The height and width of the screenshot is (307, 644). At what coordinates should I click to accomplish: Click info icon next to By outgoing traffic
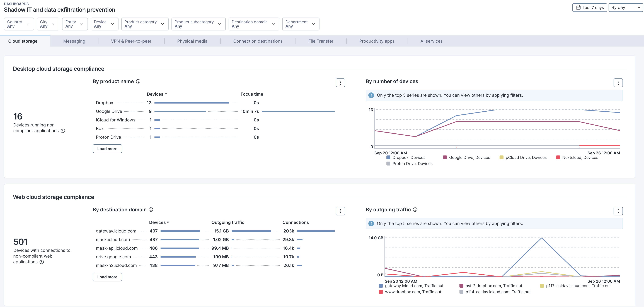click(x=415, y=210)
